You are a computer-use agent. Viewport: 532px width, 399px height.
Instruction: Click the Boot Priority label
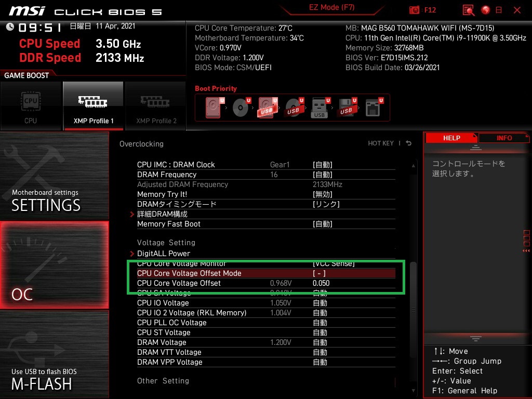point(216,88)
